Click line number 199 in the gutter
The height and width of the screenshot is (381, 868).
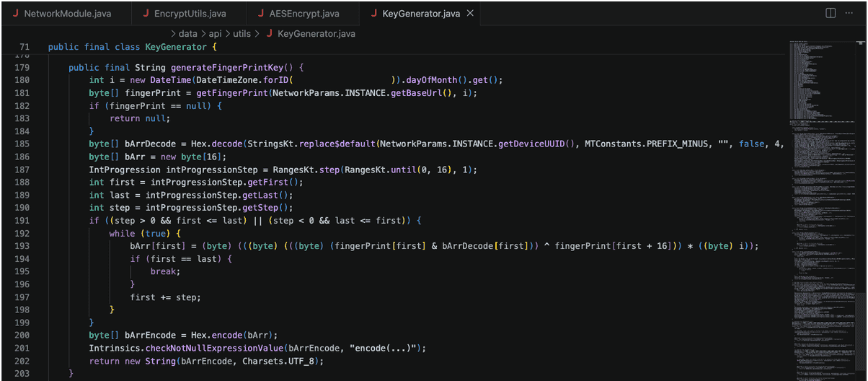click(22, 323)
